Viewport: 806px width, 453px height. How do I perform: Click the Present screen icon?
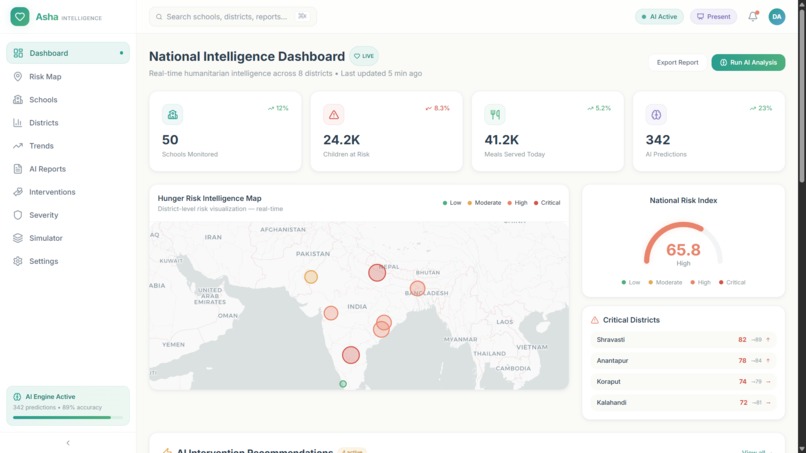pyautogui.click(x=700, y=16)
